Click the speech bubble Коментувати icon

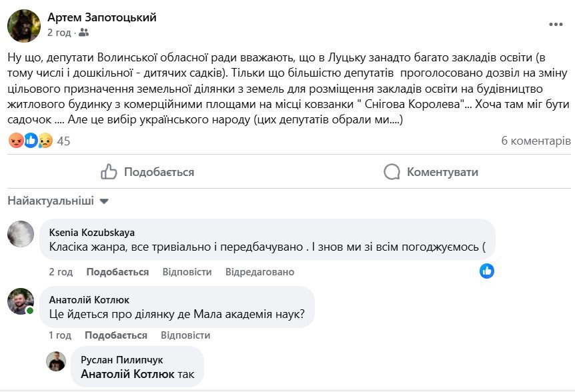[392, 172]
